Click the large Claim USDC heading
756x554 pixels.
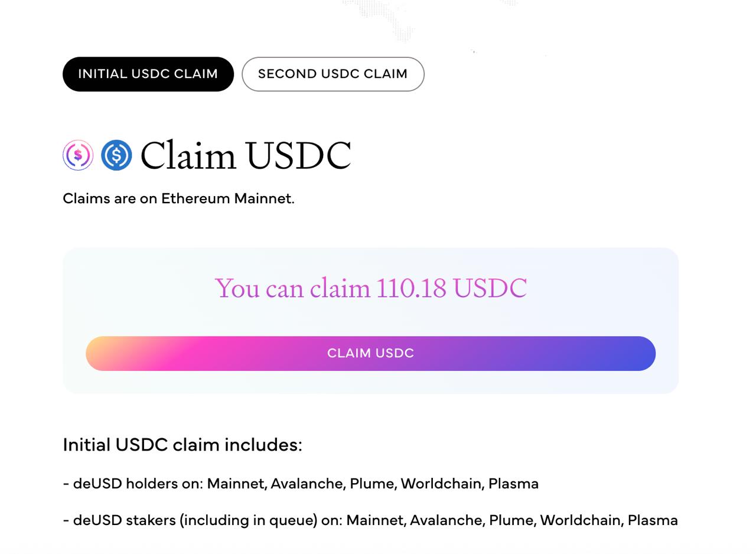[245, 155]
